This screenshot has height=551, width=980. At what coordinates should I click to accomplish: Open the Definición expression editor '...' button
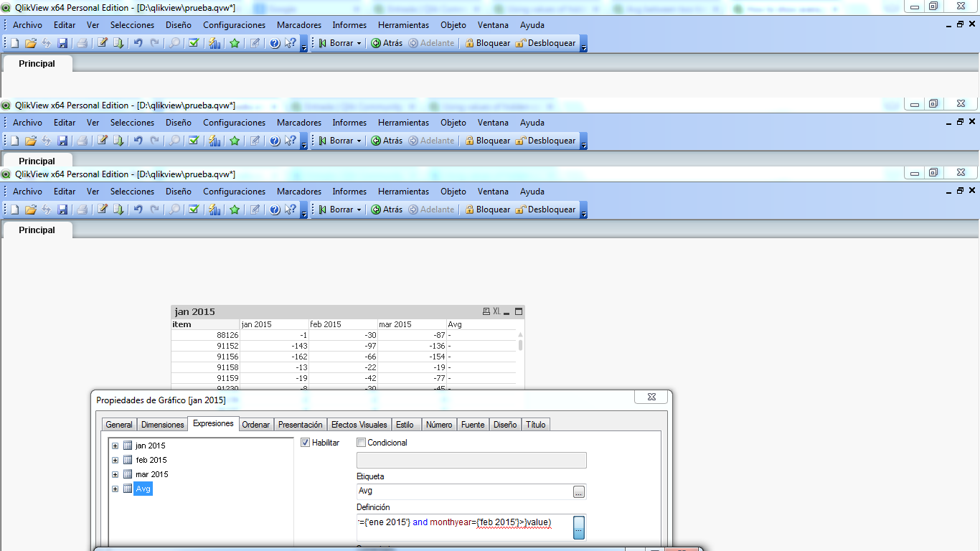tap(579, 528)
